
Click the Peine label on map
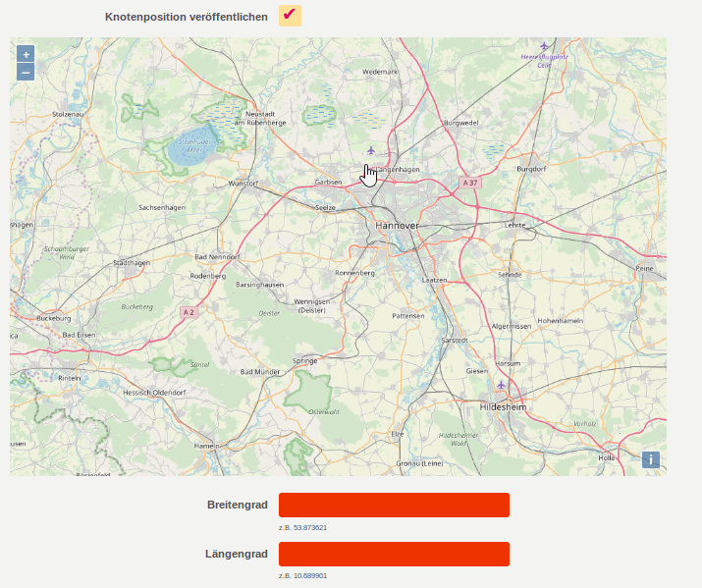[x=645, y=269]
